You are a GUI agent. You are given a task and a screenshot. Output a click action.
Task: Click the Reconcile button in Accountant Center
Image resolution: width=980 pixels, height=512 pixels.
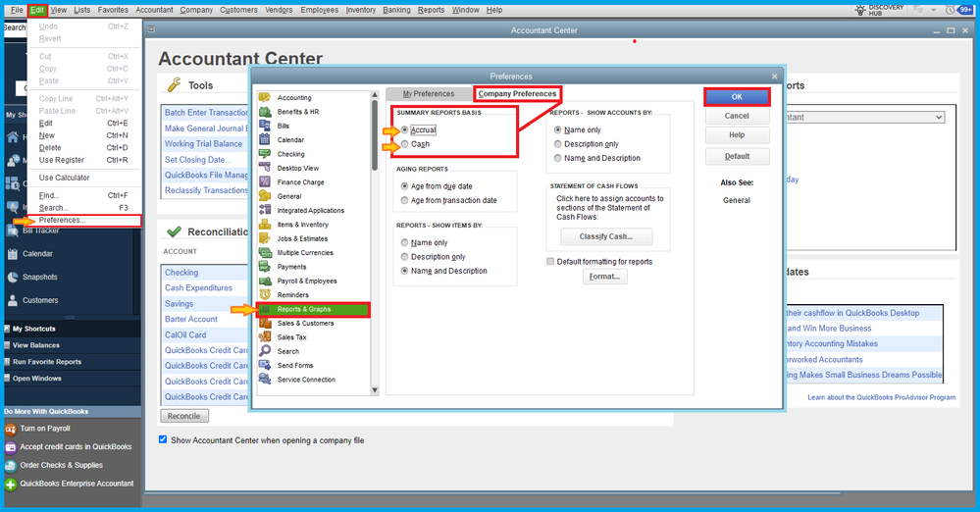click(x=184, y=416)
